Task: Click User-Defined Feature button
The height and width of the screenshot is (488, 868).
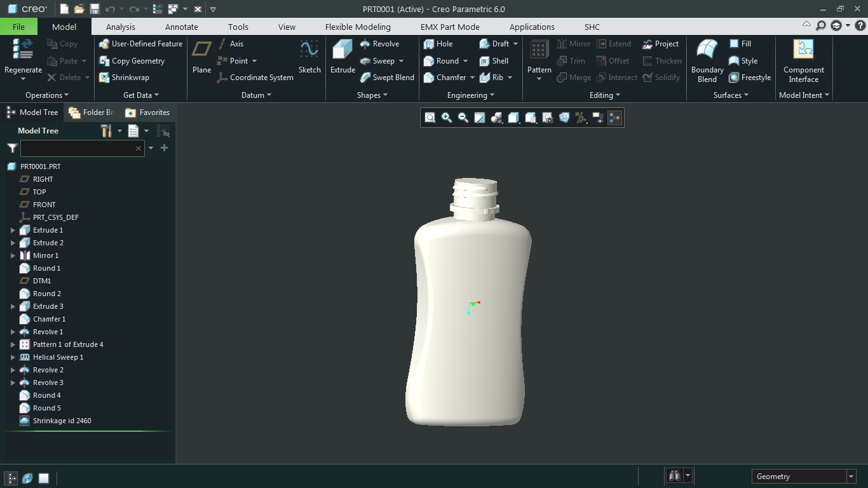Action: (x=140, y=44)
